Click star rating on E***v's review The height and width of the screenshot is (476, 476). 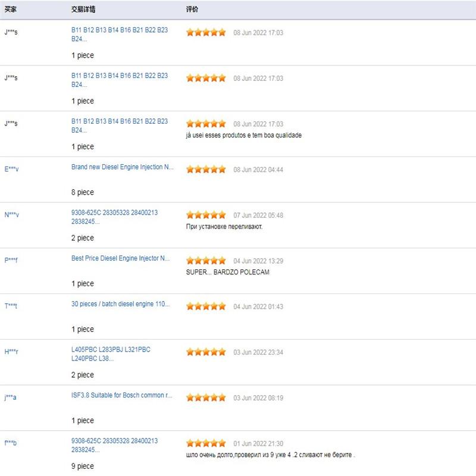click(206, 169)
